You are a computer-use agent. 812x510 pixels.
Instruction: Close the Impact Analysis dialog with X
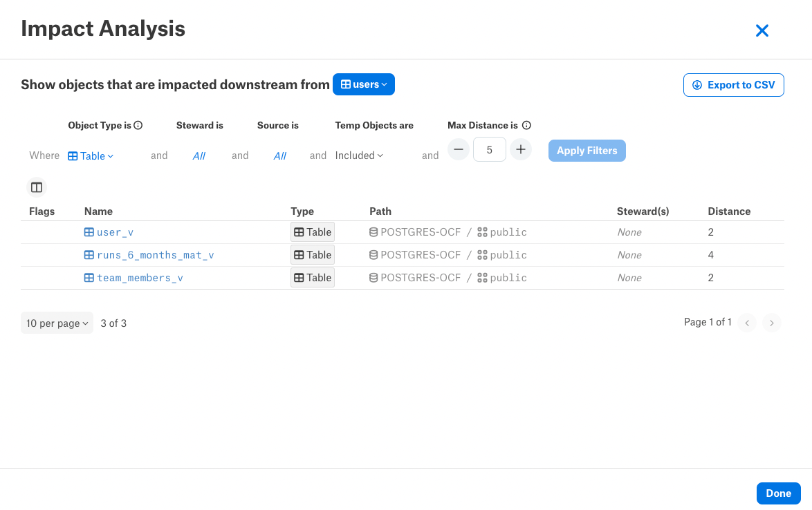point(762,30)
